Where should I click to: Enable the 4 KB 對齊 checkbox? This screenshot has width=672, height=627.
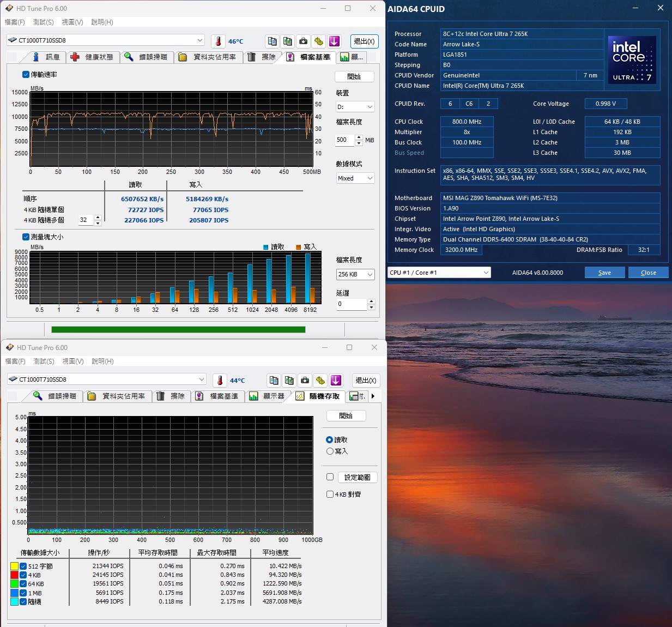point(330,495)
